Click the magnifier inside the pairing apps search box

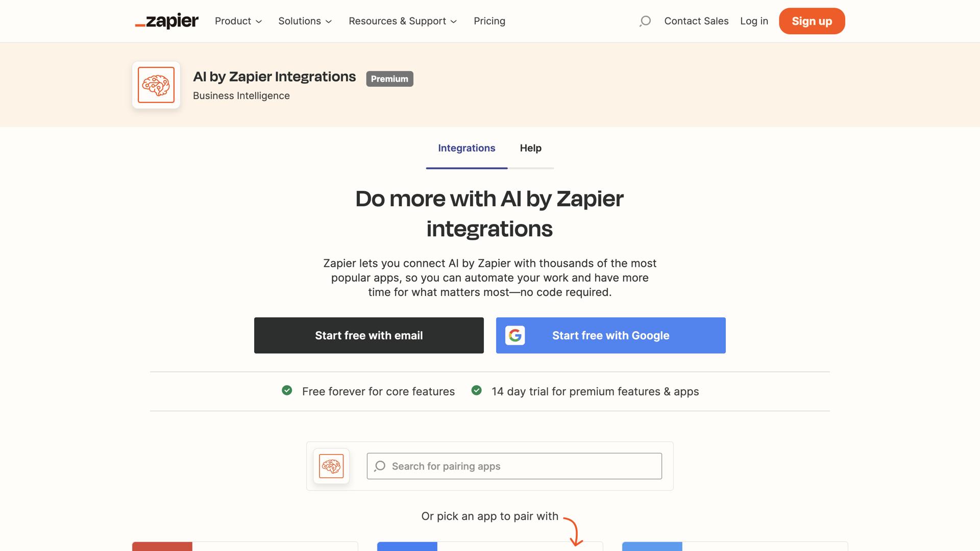tap(380, 466)
